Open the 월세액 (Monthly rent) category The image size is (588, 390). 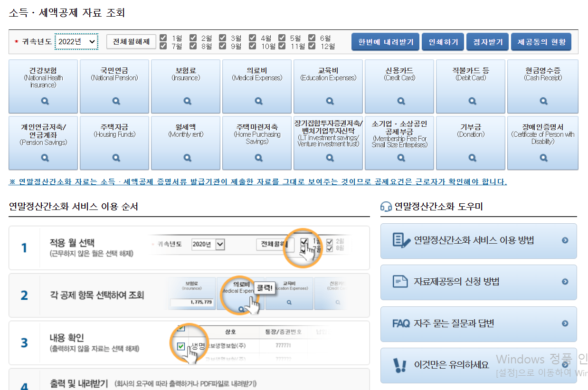tap(186, 143)
